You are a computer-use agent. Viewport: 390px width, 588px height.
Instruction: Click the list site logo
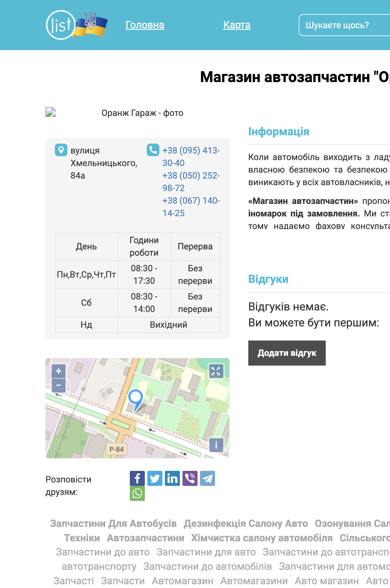click(x=76, y=25)
